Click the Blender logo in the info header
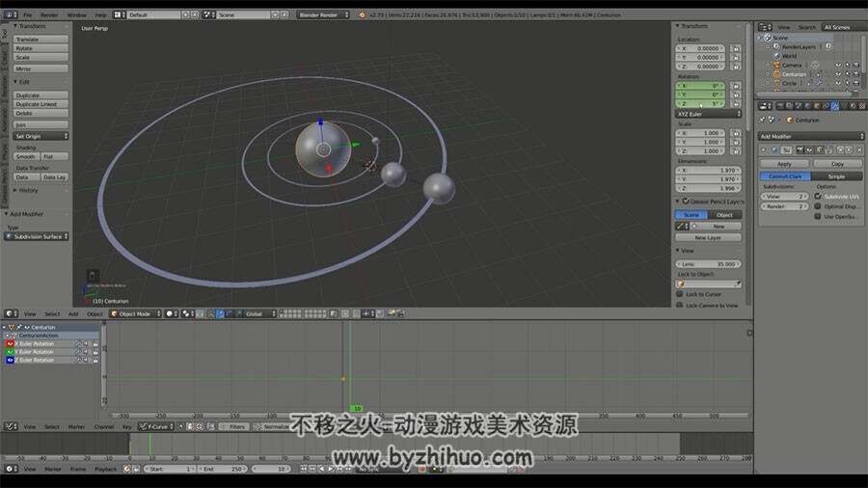 click(x=362, y=14)
